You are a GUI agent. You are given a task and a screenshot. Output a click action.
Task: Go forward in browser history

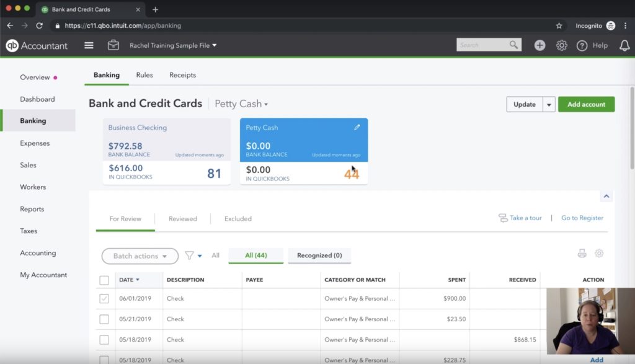point(25,25)
